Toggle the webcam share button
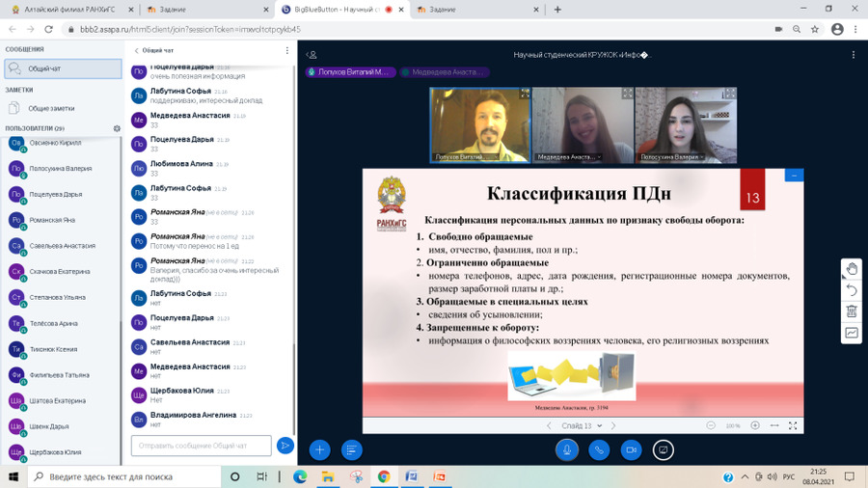 [x=631, y=449]
